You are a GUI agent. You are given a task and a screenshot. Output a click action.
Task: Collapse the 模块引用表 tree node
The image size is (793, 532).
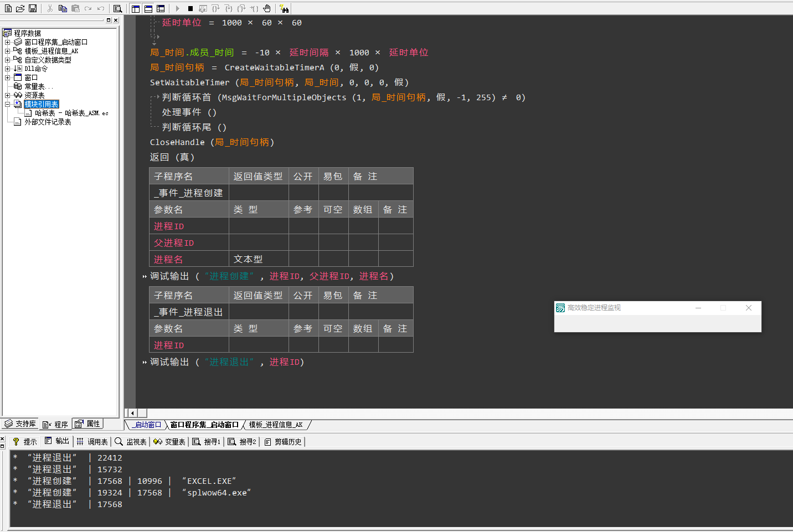click(7, 104)
